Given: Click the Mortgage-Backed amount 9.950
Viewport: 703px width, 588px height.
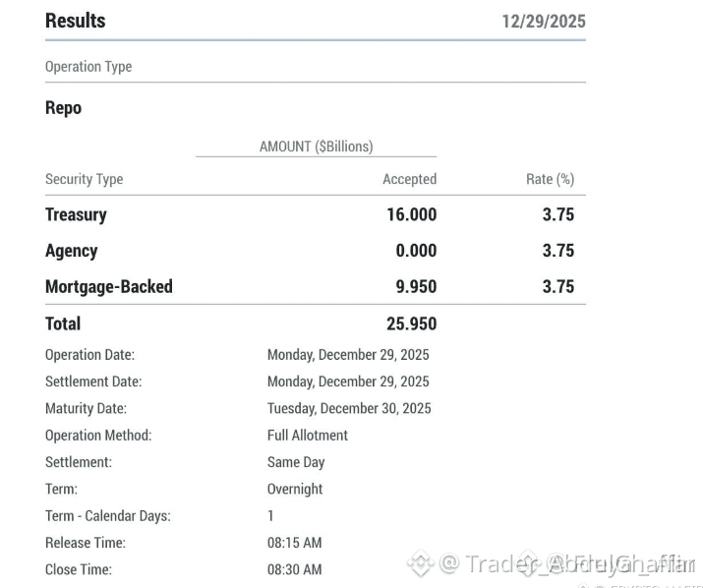Looking at the screenshot, I should [x=416, y=287].
